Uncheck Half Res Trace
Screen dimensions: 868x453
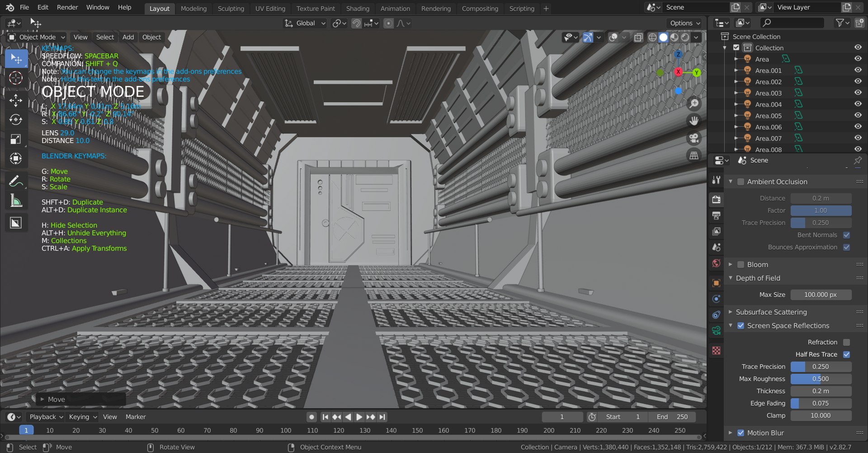tap(846, 354)
